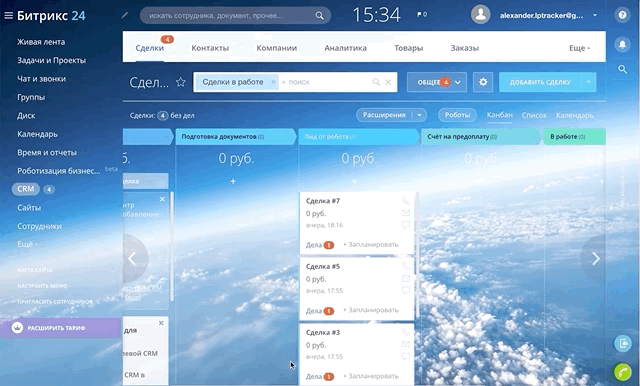
Task: Open the Еще dropdown in the CRM tabs
Action: pyautogui.click(x=580, y=48)
